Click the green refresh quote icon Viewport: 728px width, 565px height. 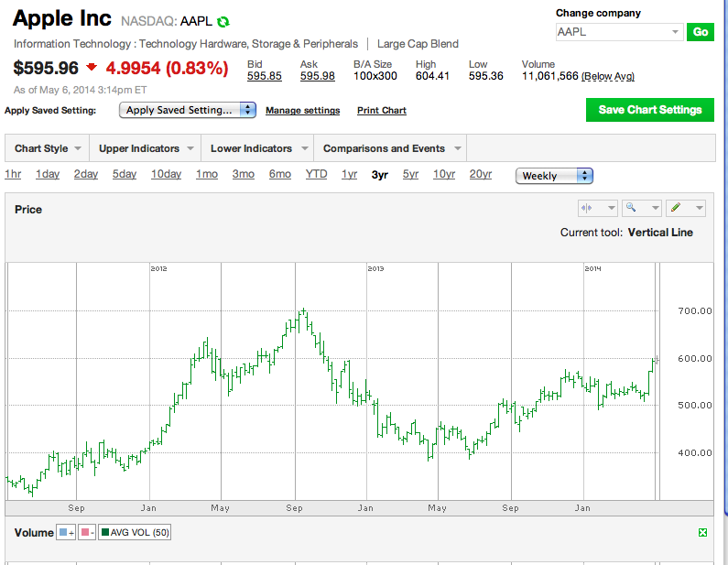(223, 22)
